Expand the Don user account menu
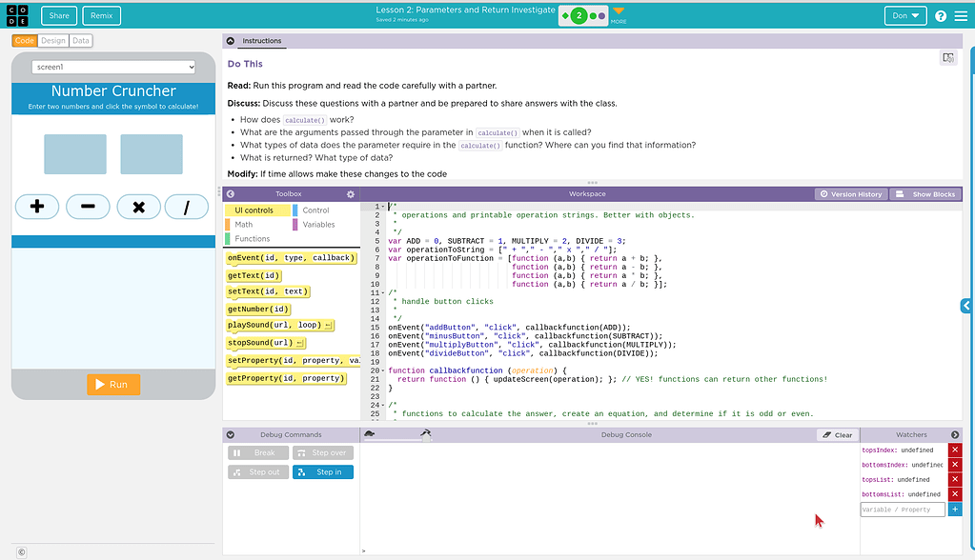The height and width of the screenshot is (560, 975). [904, 16]
